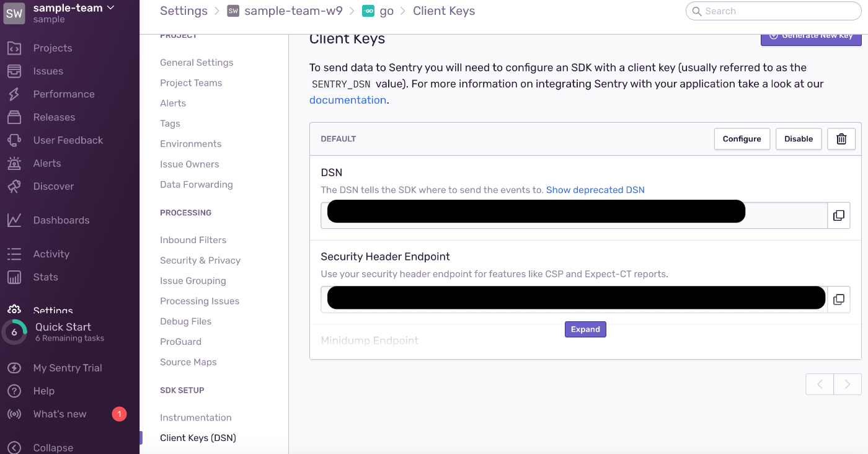
Task: Open Source Maps settings
Action: pyautogui.click(x=188, y=362)
